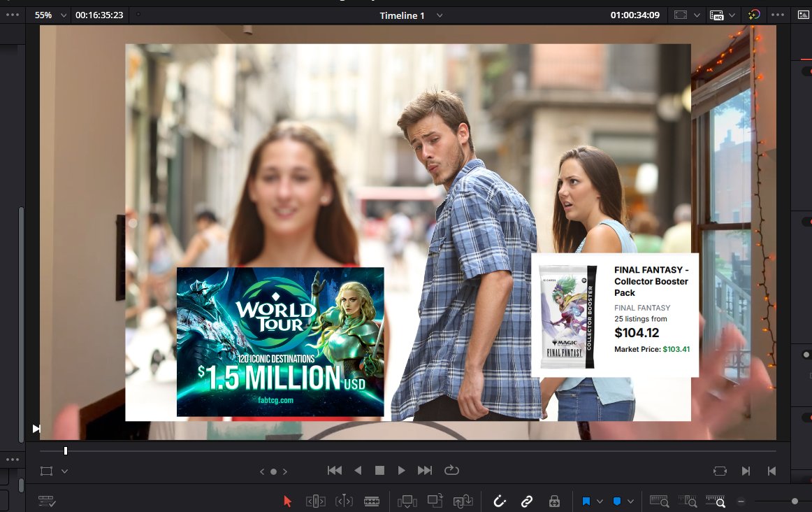Click the image panel icon at top-right
Viewport: 812px width, 512px height.
click(x=803, y=15)
